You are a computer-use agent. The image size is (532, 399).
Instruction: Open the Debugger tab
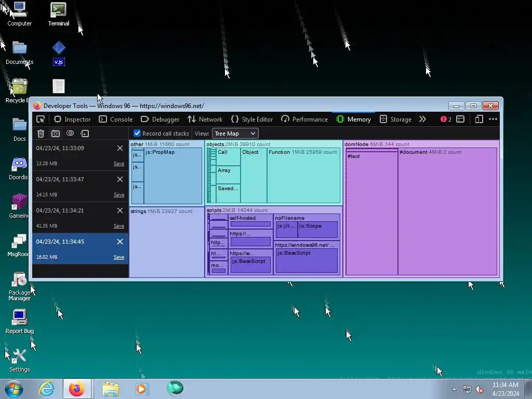(160, 119)
